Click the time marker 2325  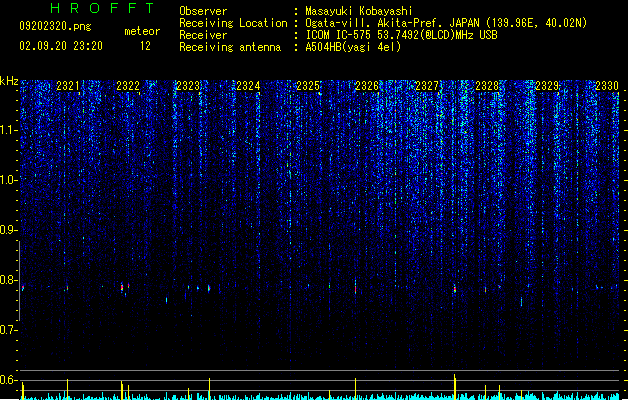click(308, 86)
